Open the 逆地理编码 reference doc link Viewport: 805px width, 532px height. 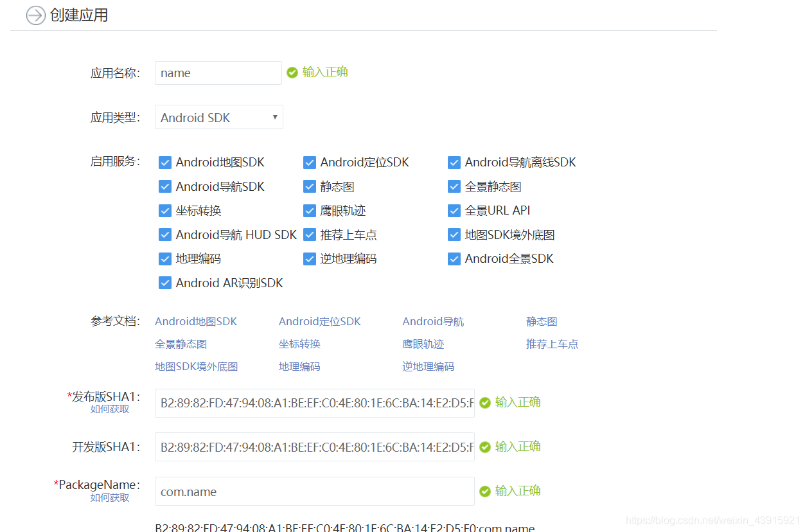click(x=429, y=367)
